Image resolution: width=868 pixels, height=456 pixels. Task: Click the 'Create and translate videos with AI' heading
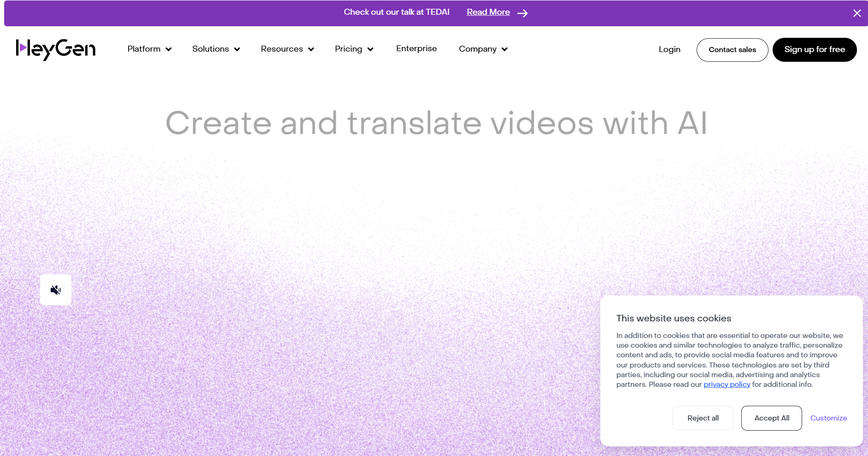pyautogui.click(x=436, y=123)
